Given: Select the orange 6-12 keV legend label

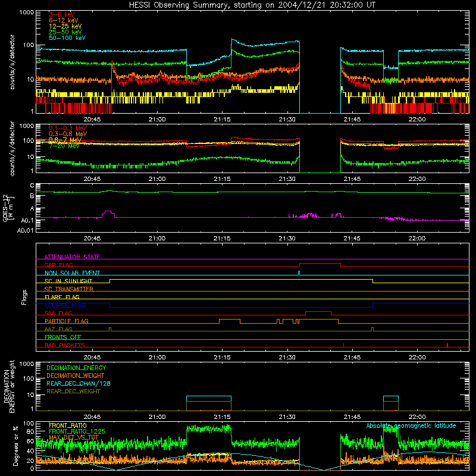Looking at the screenshot, I should [x=64, y=20].
